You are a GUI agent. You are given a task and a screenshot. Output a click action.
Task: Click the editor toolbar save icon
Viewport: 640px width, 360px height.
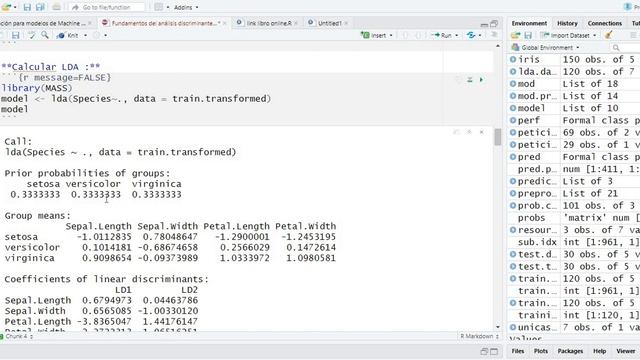click(x=16, y=36)
